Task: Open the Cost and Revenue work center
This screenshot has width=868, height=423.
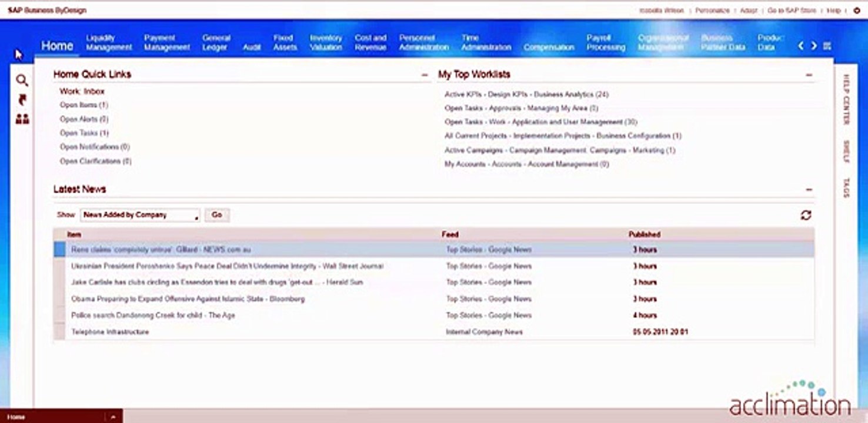Action: 370,42
